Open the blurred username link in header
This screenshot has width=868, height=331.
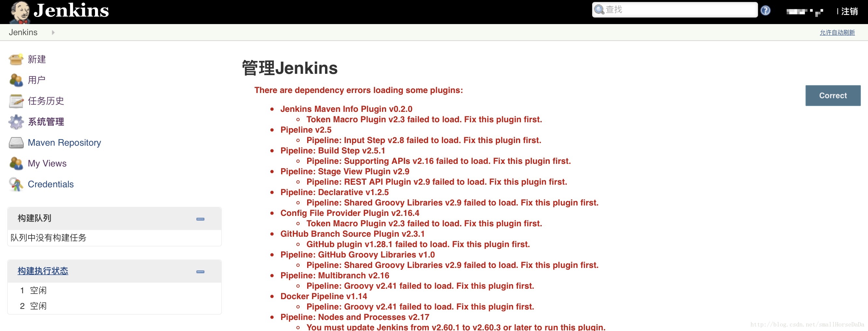805,12
